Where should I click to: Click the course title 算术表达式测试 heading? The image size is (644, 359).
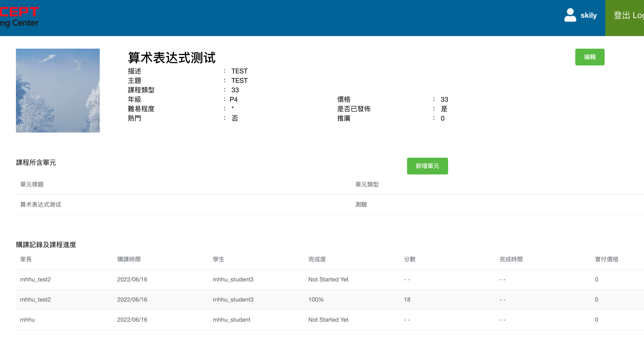pyautogui.click(x=172, y=58)
